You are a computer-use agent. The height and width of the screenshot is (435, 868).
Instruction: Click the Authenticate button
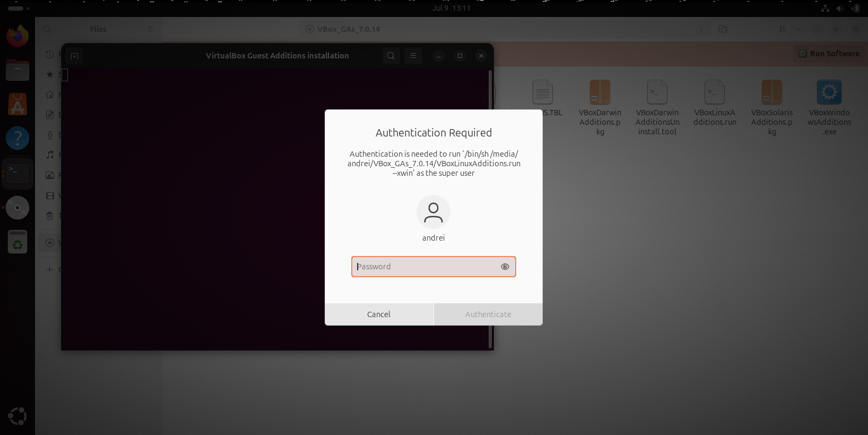(x=488, y=314)
